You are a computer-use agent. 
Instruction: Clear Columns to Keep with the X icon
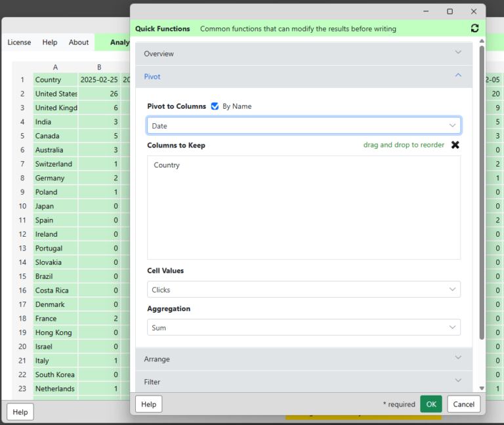coord(455,145)
